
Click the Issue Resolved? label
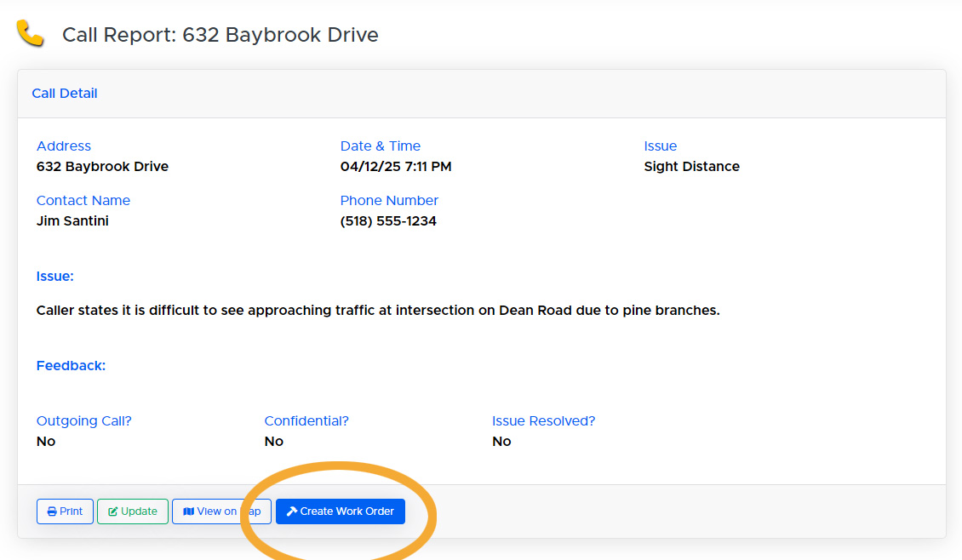[x=543, y=421]
